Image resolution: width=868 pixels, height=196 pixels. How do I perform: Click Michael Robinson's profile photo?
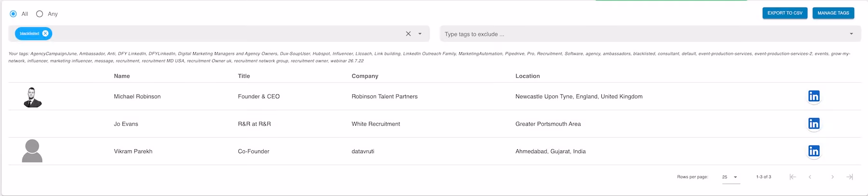tap(32, 97)
